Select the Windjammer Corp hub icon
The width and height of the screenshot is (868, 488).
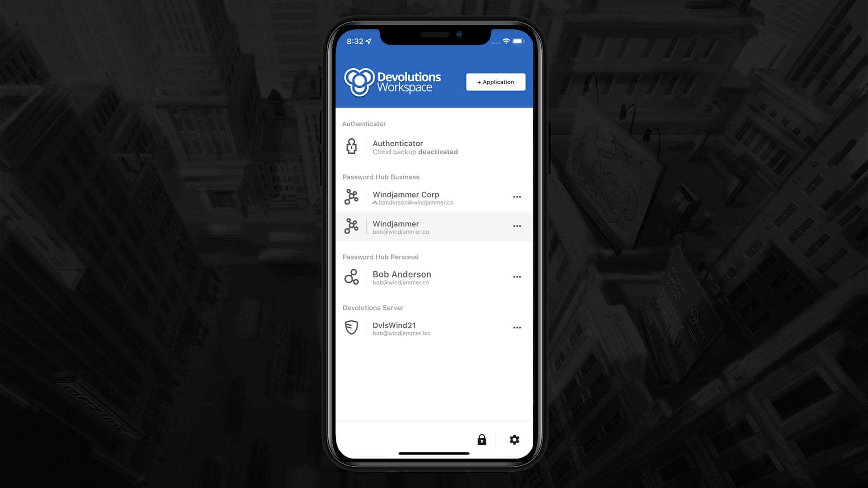click(x=352, y=197)
